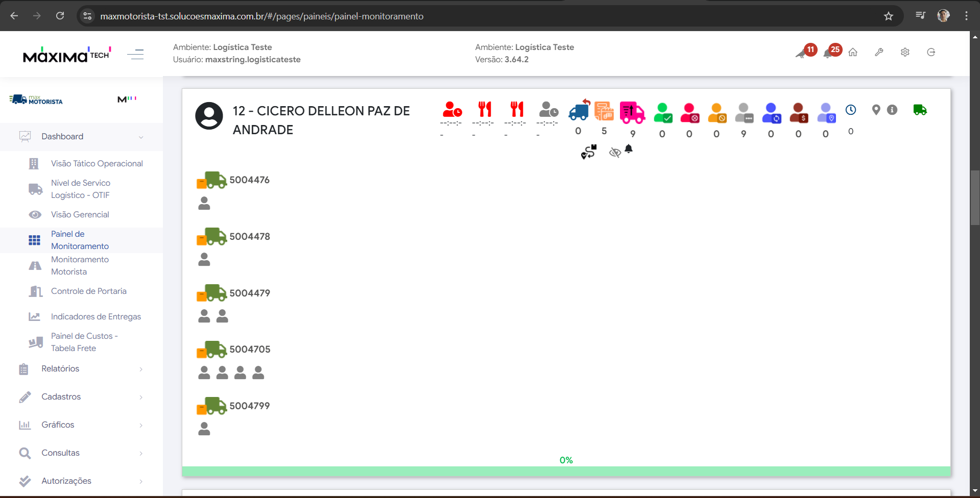Image resolution: width=980 pixels, height=498 pixels.
Task: Click the blue truck return icon
Action: [579, 110]
